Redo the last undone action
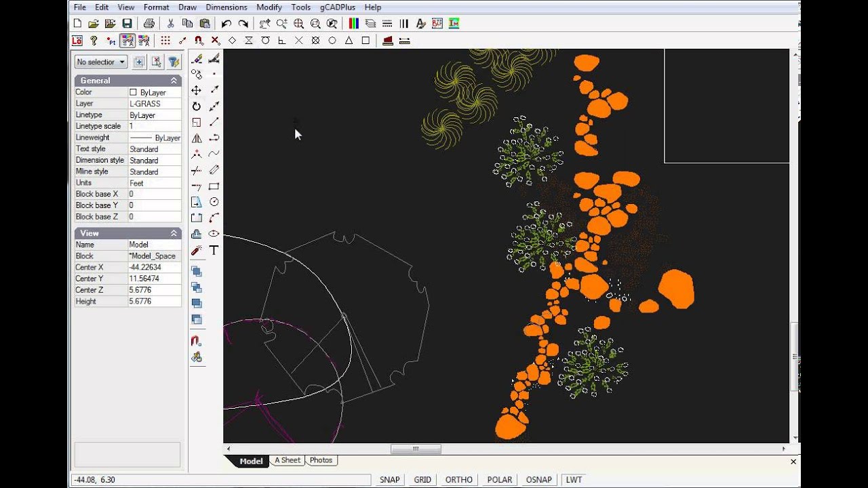Screen dimensions: 868x488 tap(243, 24)
